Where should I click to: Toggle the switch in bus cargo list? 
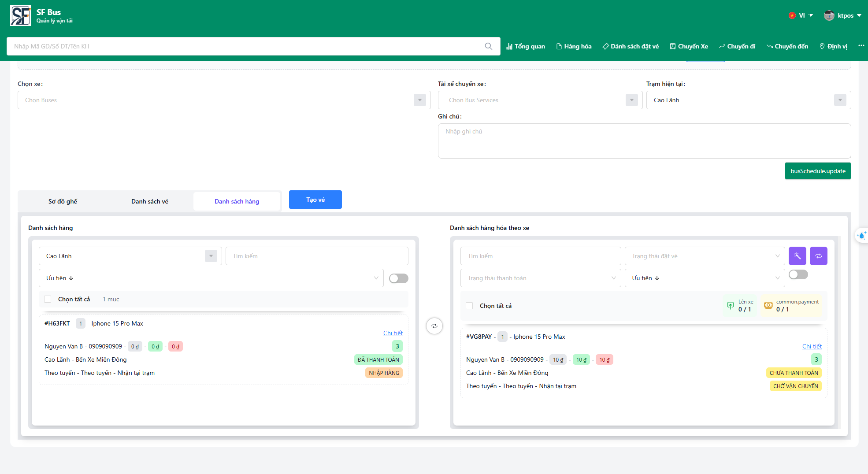point(798,274)
